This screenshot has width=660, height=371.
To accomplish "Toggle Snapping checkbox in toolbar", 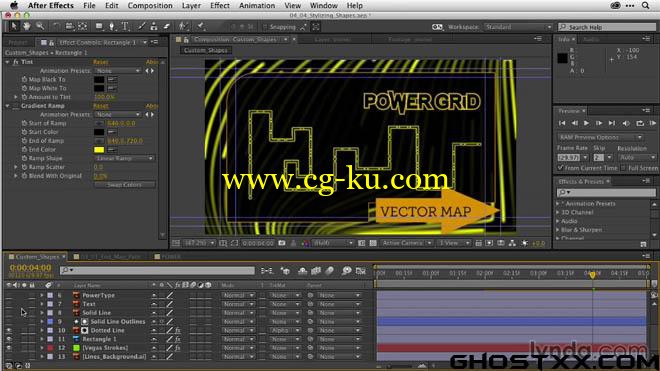I will pyautogui.click(x=265, y=27).
